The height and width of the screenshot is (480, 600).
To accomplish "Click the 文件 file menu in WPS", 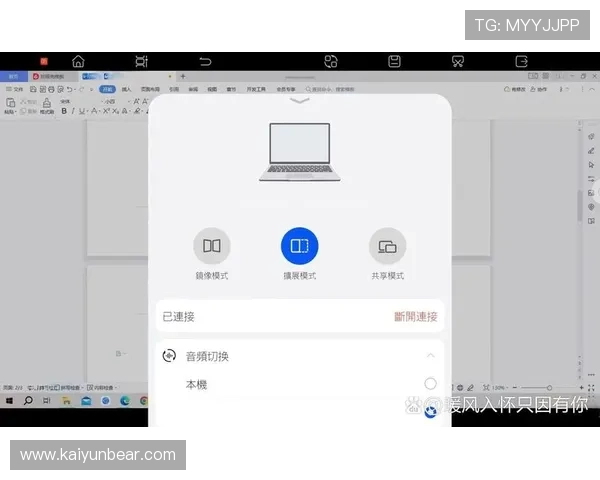I will coord(15,89).
